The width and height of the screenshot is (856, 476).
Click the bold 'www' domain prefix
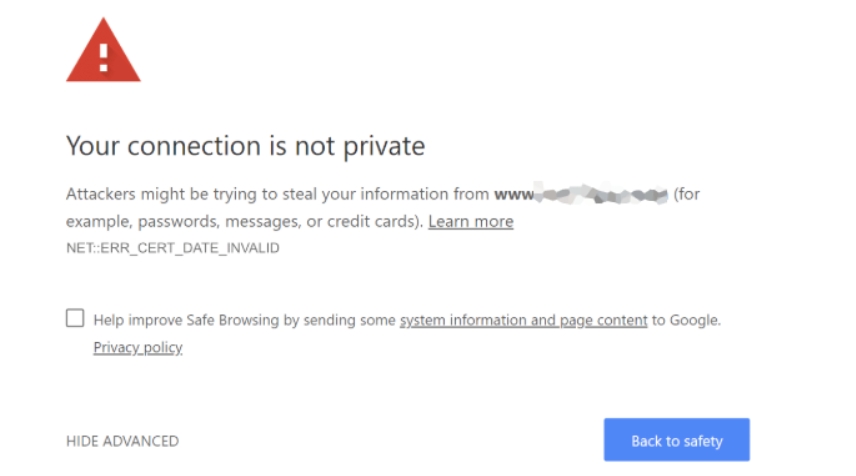[512, 194]
